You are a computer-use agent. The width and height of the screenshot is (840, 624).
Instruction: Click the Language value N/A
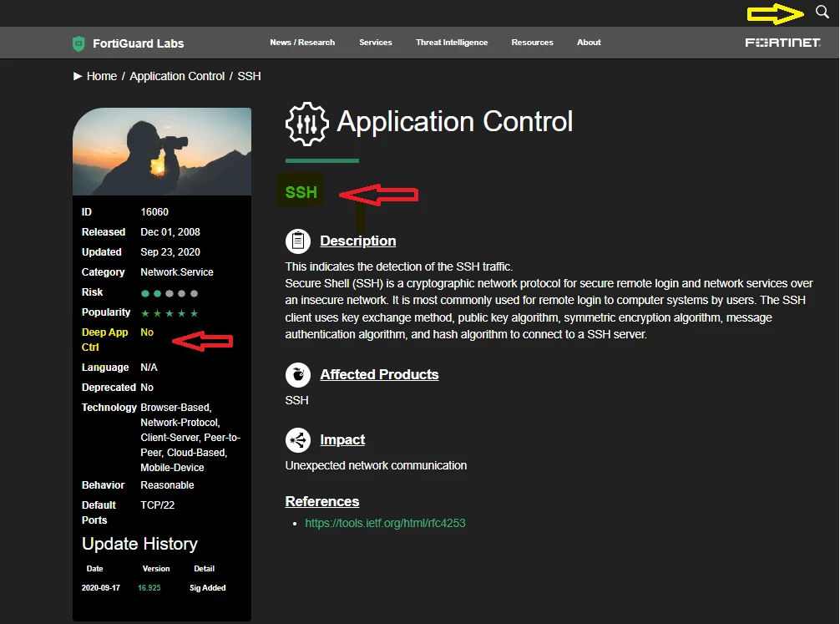(149, 368)
